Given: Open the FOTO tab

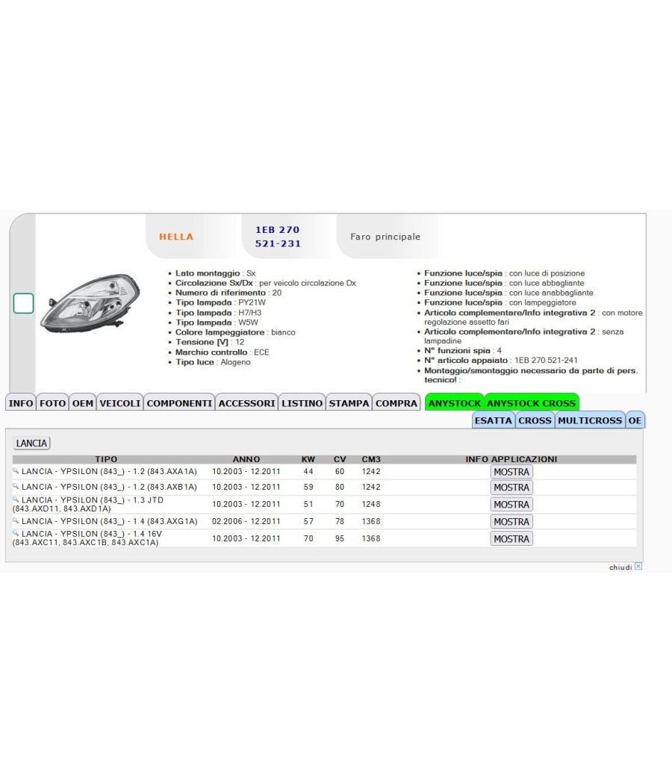Looking at the screenshot, I should [52, 403].
